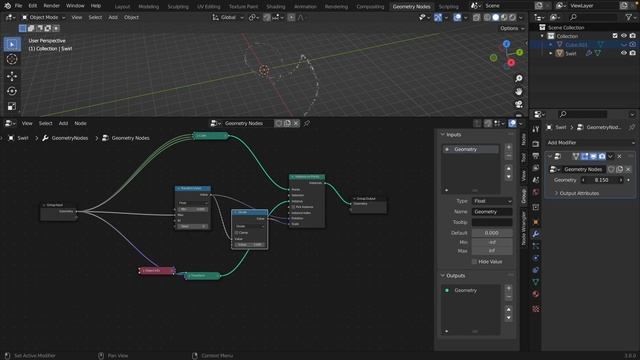Open the Output properties tab
The image size is (640, 360).
(x=536, y=156)
